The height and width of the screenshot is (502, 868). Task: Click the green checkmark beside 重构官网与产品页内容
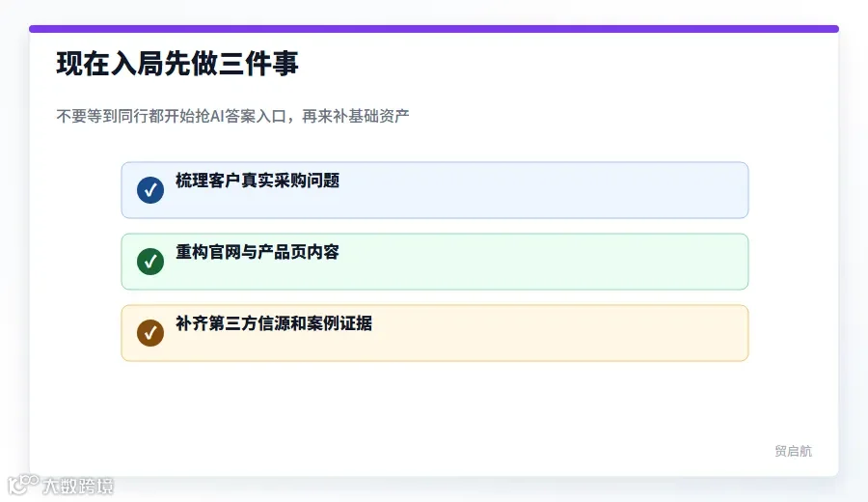[150, 262]
